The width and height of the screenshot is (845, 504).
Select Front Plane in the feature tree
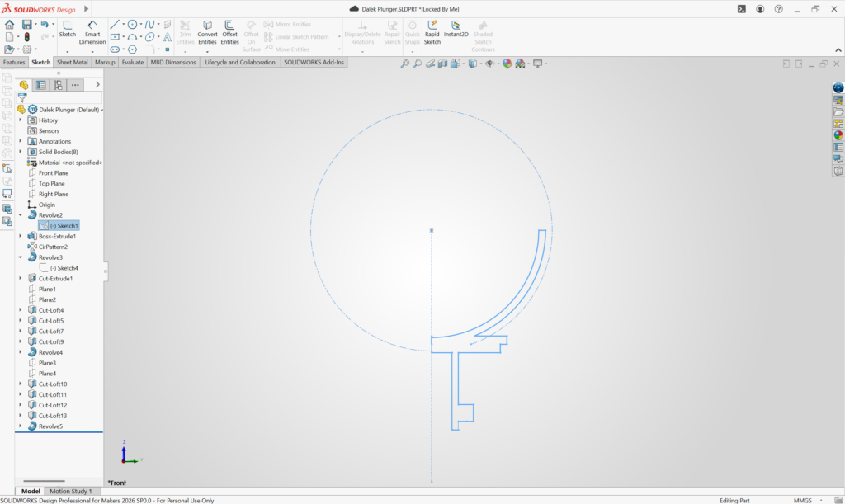[x=53, y=173]
